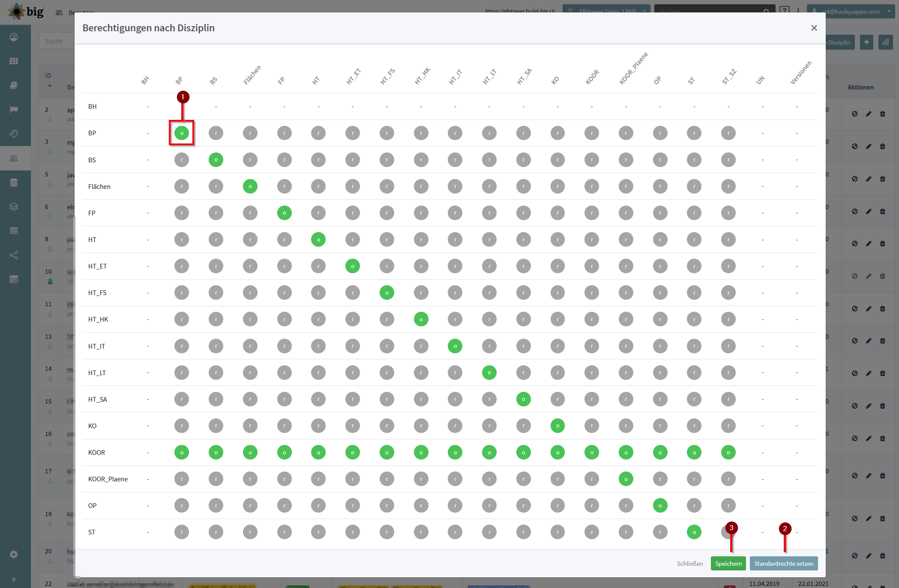The height and width of the screenshot is (588, 899).
Task: Click the big logo in top left
Action: click(26, 11)
